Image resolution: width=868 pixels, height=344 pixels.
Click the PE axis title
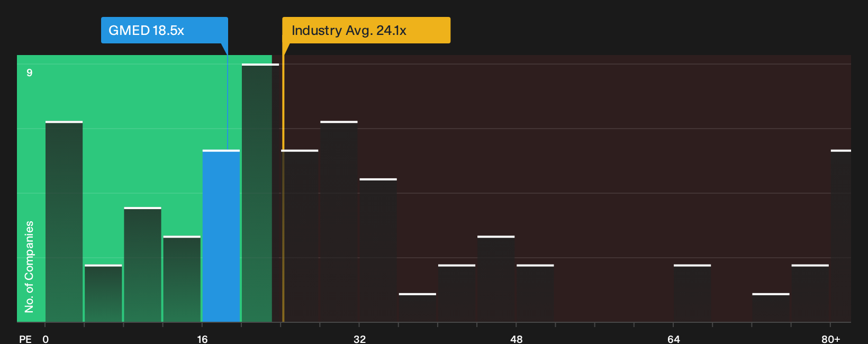tap(25, 339)
